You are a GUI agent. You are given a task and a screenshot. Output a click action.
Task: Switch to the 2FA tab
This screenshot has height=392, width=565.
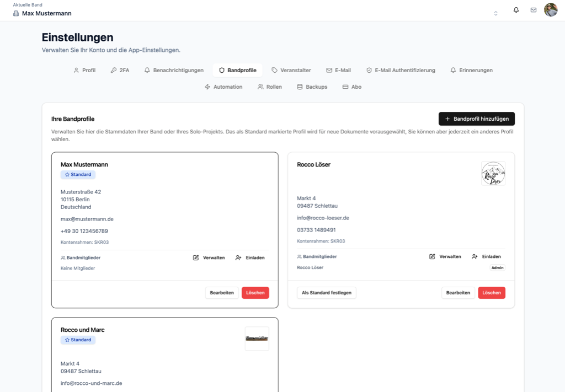120,70
